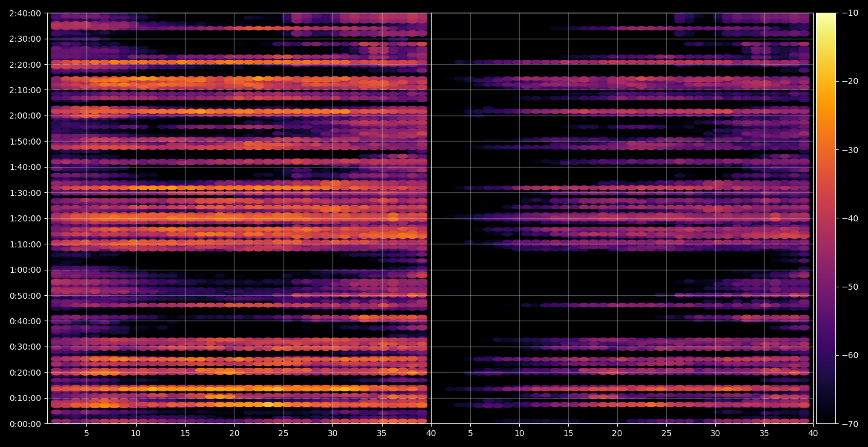Click x-axis label 10 under the left heatmap
Screen dimensions: 868x447
pos(135,433)
